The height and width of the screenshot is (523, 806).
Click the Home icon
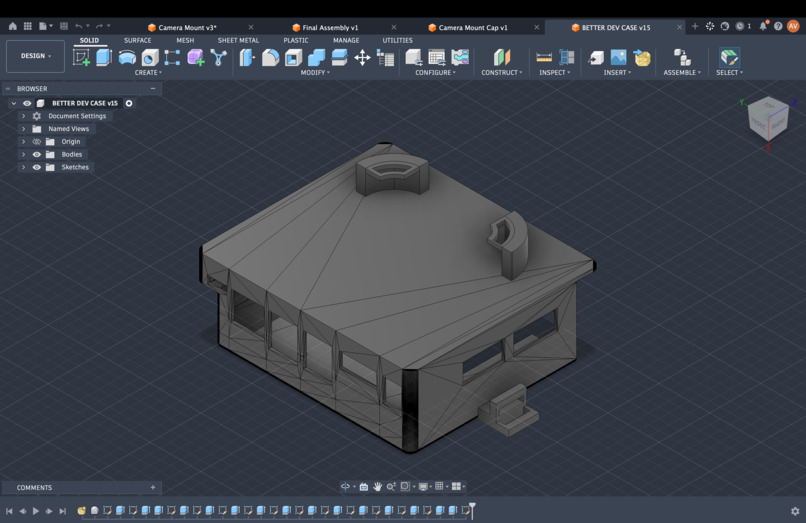point(12,26)
